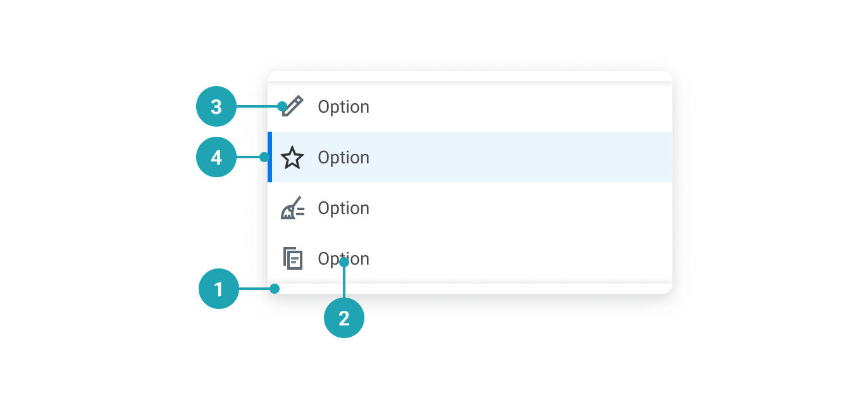Click the teal callout badge numbered 2
868x409 pixels.
[344, 318]
